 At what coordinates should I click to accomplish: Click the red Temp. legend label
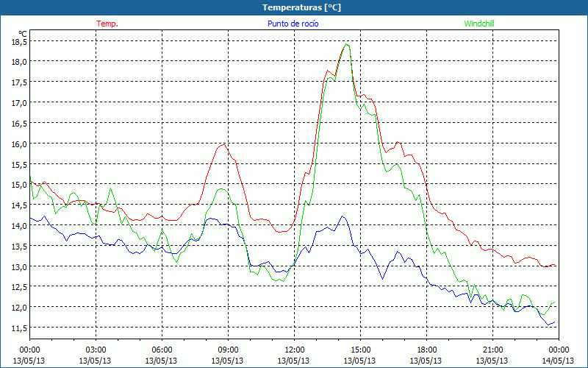tap(107, 24)
